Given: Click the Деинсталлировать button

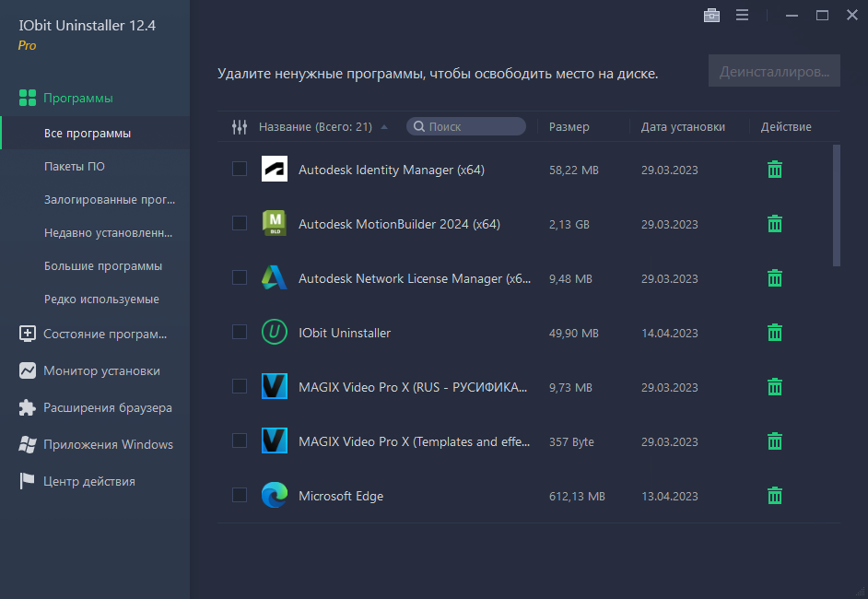Looking at the screenshot, I should click(x=774, y=71).
